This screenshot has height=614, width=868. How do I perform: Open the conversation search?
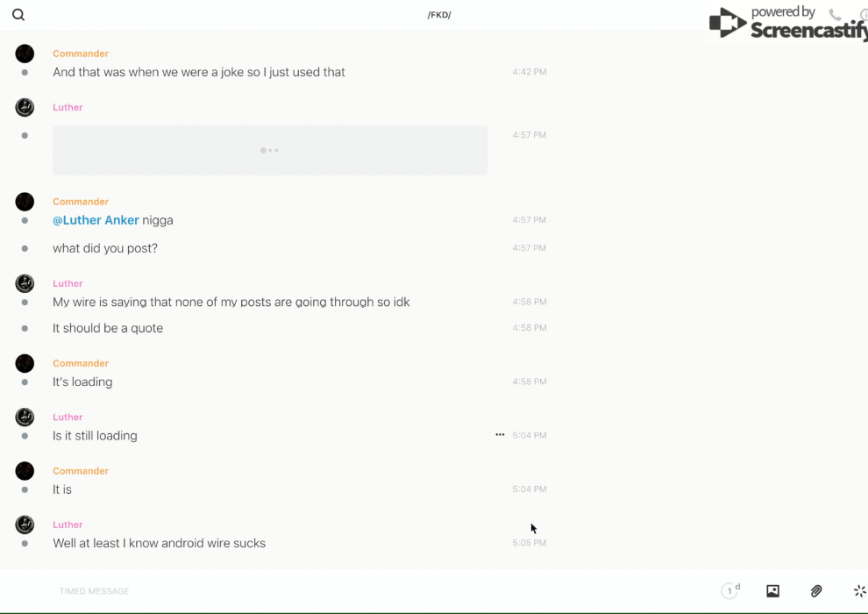click(x=18, y=15)
